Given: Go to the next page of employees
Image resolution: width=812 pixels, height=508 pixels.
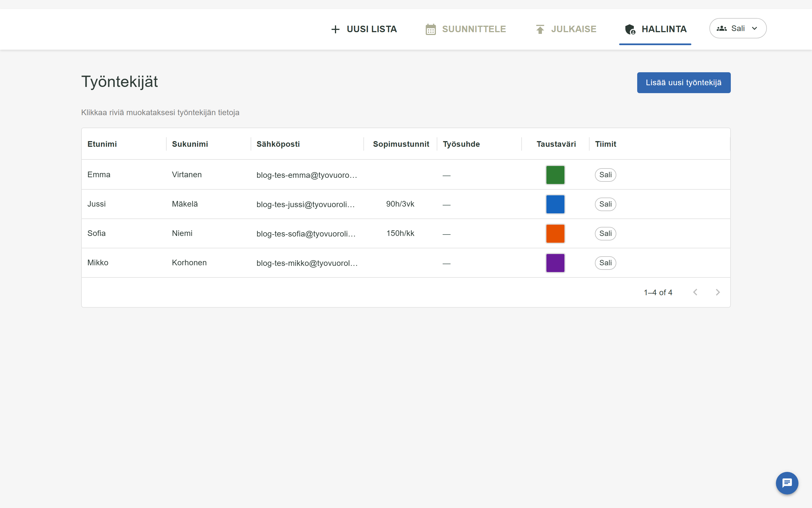Looking at the screenshot, I should (718, 292).
